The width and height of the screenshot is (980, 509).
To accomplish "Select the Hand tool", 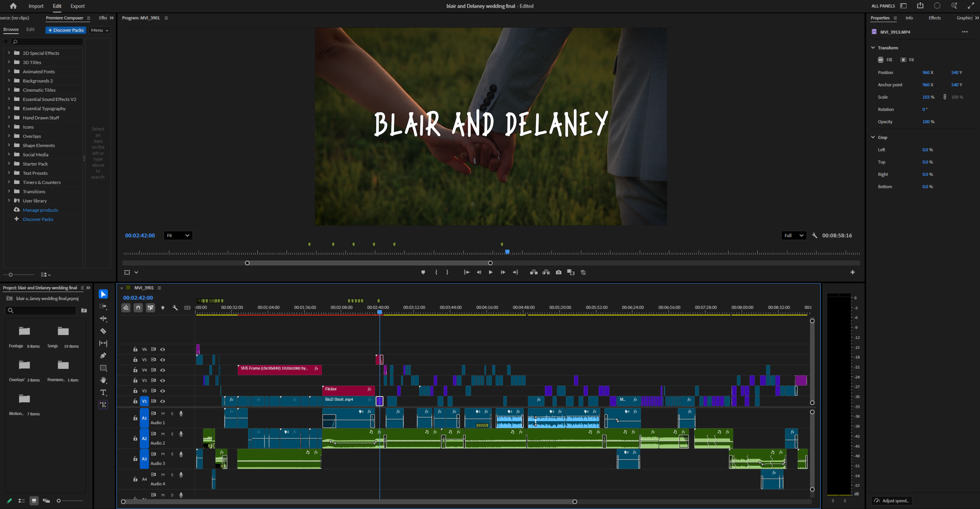I will click(x=103, y=380).
